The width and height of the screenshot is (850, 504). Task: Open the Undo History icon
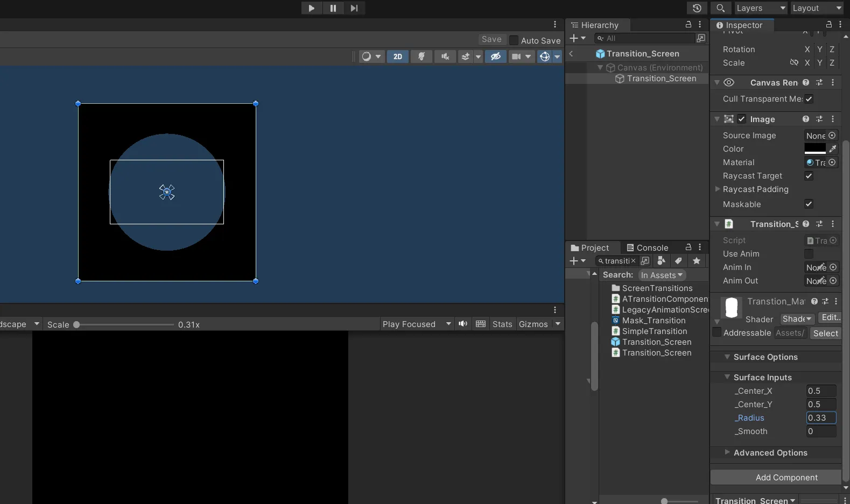click(697, 8)
